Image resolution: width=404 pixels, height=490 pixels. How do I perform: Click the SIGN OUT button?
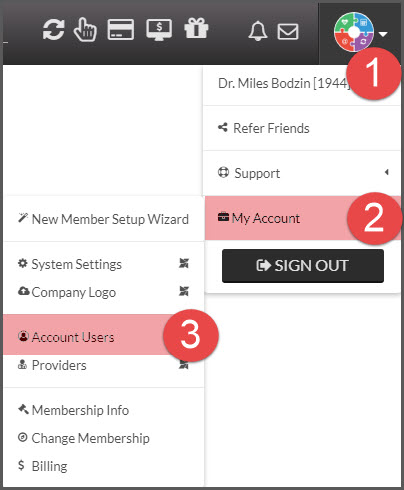pos(303,266)
